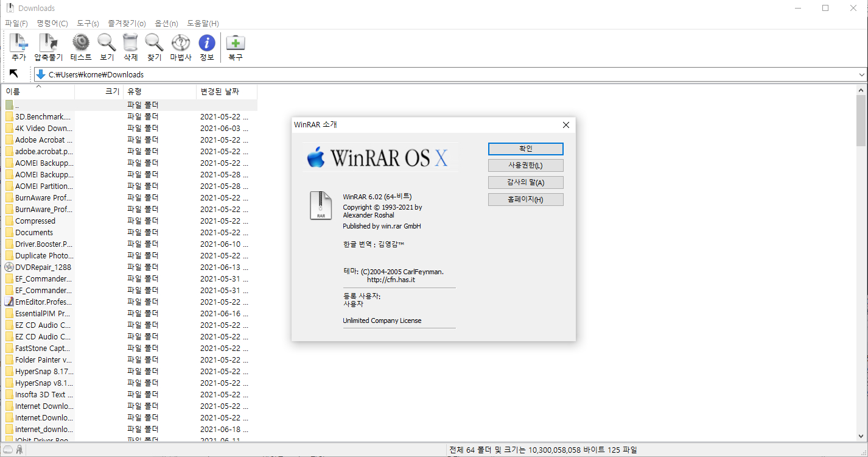Click the scrollbar down arrow

coord(861,436)
